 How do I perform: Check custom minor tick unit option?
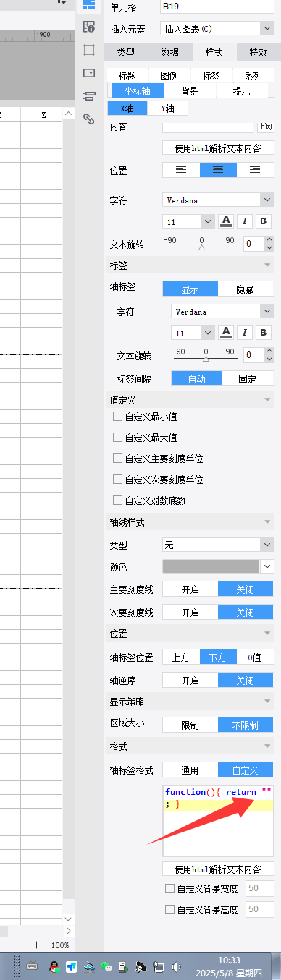pyautogui.click(x=117, y=480)
